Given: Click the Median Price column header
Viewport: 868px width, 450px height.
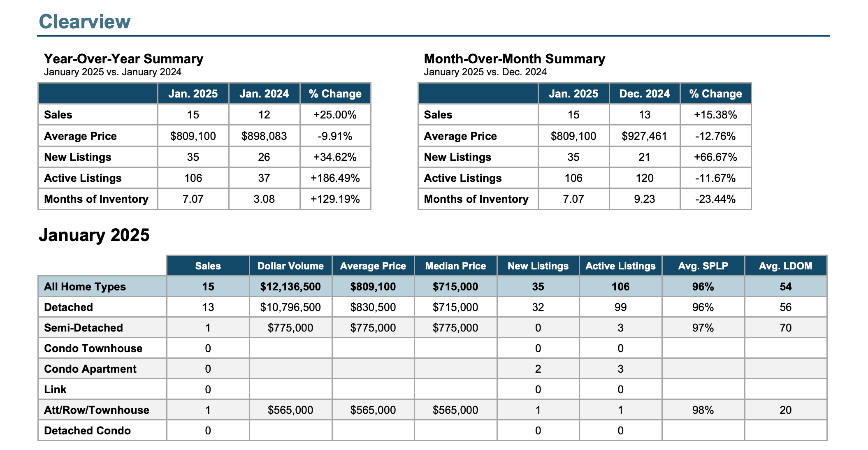Looking at the screenshot, I should pos(455,266).
